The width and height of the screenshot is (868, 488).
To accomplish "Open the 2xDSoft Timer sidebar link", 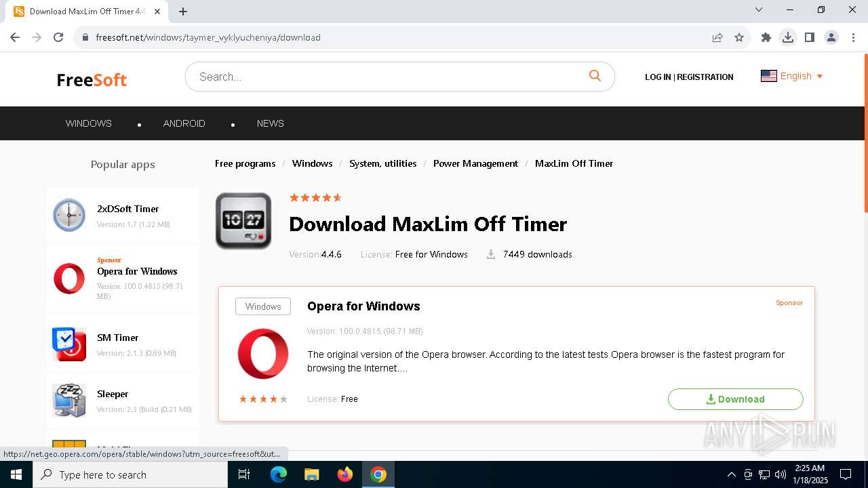I will 128,209.
